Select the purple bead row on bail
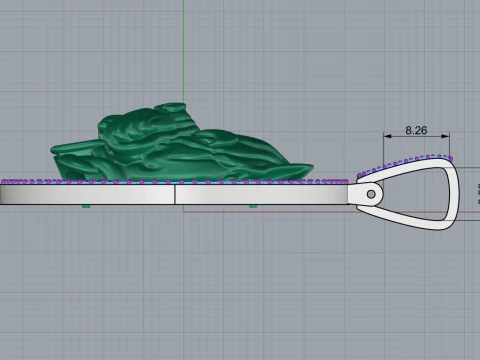This screenshot has width=480, height=360. click(404, 165)
